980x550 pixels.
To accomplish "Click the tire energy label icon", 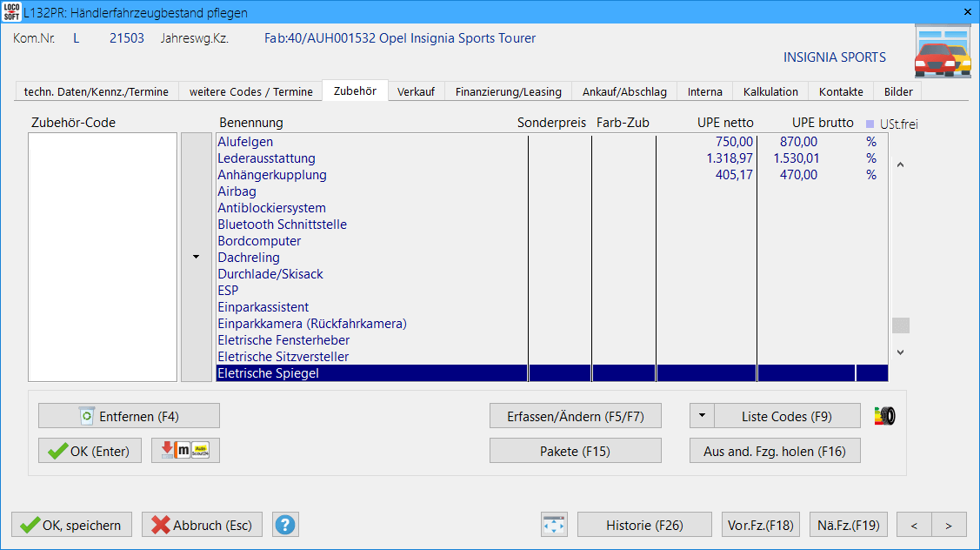I will pos(884,417).
